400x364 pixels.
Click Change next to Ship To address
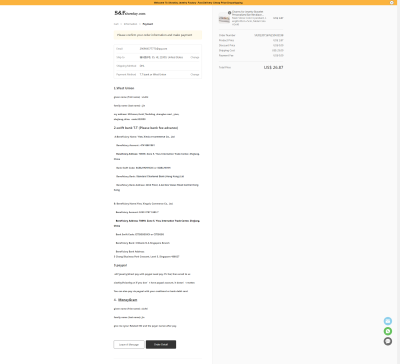[x=195, y=57]
